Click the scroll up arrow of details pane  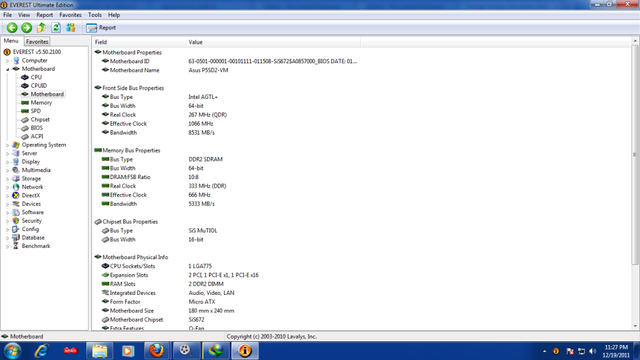point(635,41)
